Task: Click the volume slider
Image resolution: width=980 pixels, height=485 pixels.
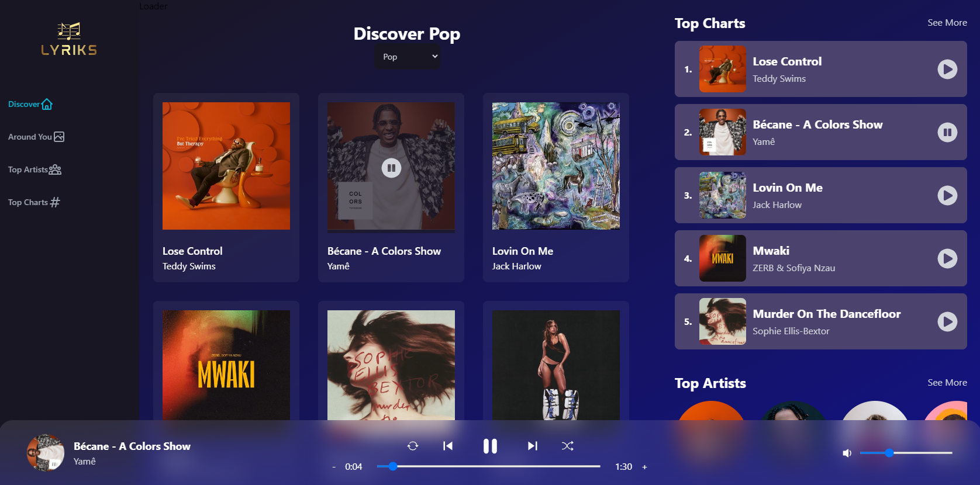Action: (x=906, y=453)
